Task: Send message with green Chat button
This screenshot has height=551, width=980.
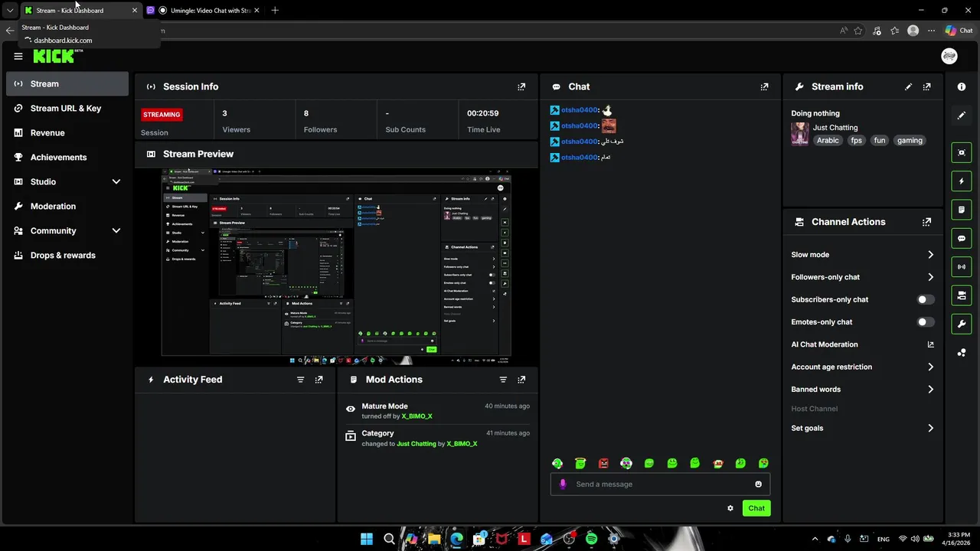Action: click(756, 508)
